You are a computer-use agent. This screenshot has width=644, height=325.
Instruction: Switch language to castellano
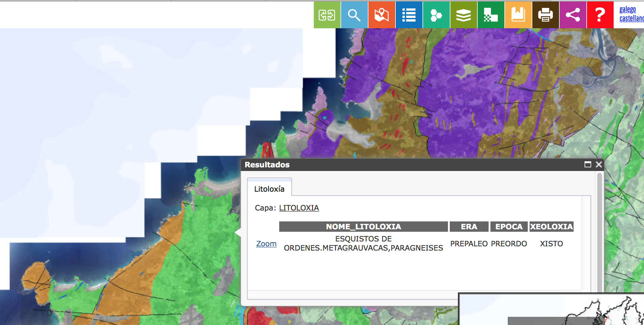[631, 19]
